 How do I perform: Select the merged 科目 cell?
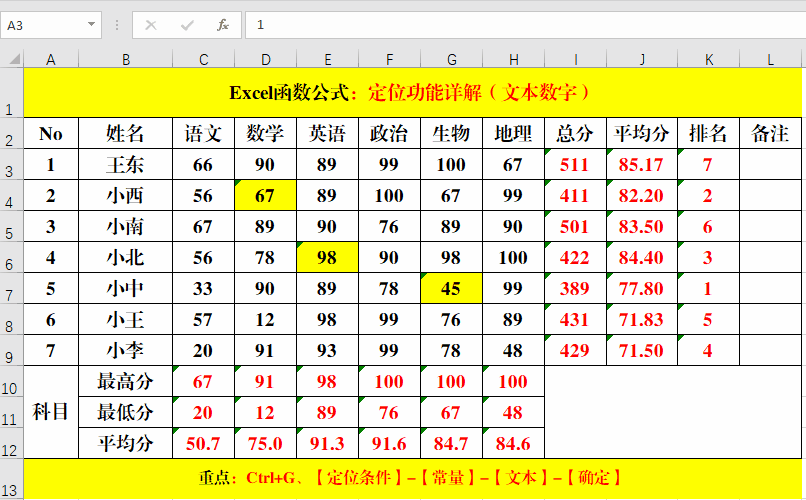pyautogui.click(x=51, y=412)
